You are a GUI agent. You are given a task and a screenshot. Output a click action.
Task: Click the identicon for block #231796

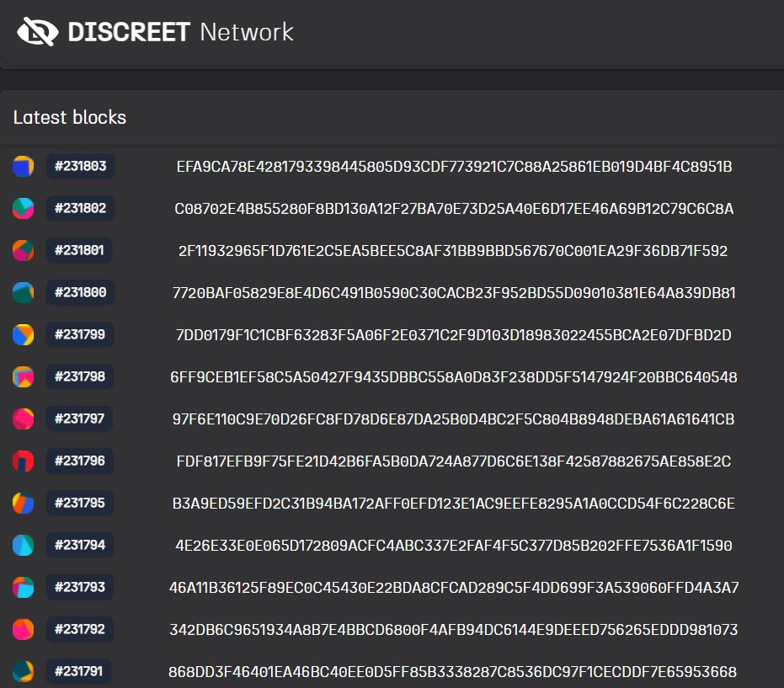tap(23, 461)
